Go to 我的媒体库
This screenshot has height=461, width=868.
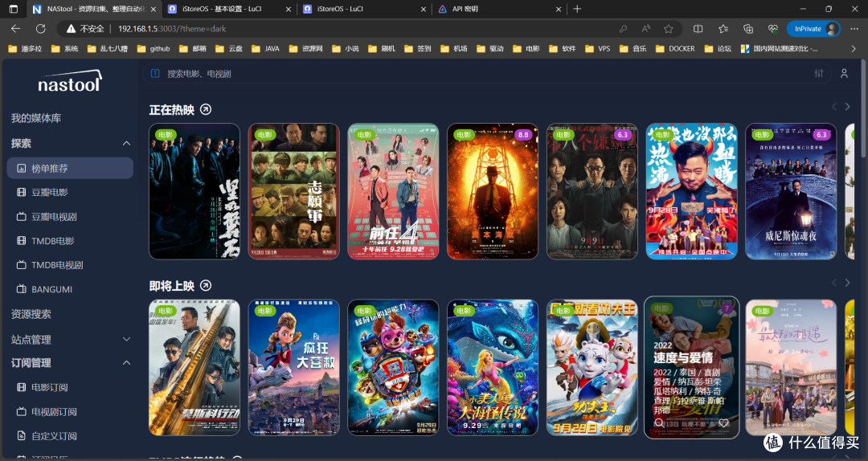(x=36, y=118)
